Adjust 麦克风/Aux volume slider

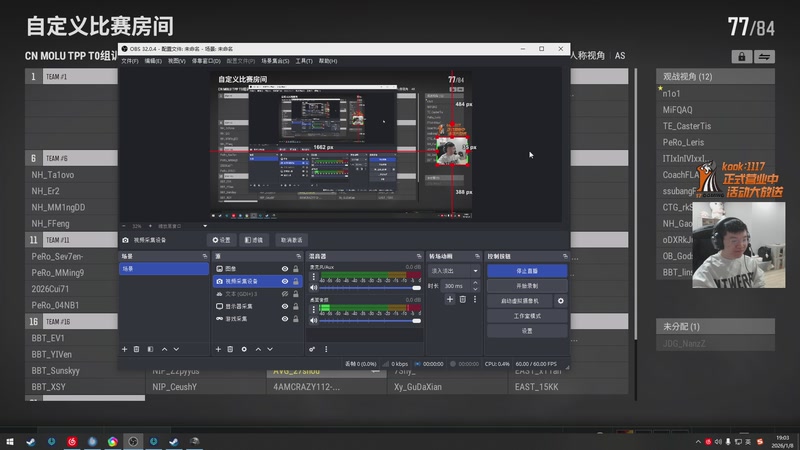click(x=370, y=288)
